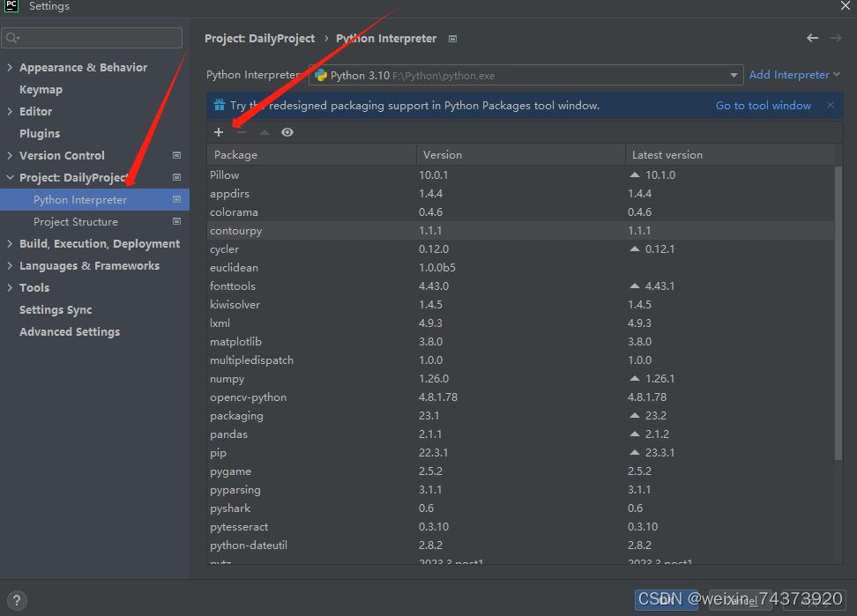Image resolution: width=857 pixels, height=616 pixels.
Task: Collapse the Project: DailyProject section
Action: coord(10,177)
